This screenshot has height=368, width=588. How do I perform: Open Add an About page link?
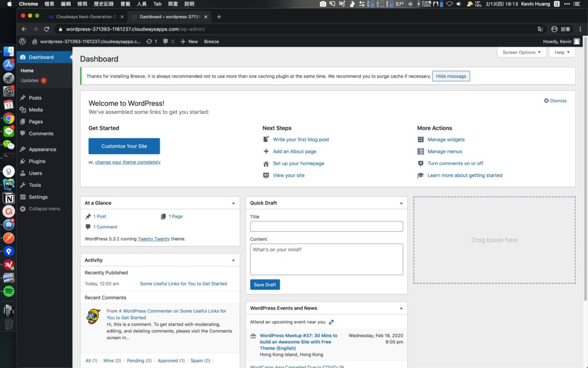coord(295,151)
